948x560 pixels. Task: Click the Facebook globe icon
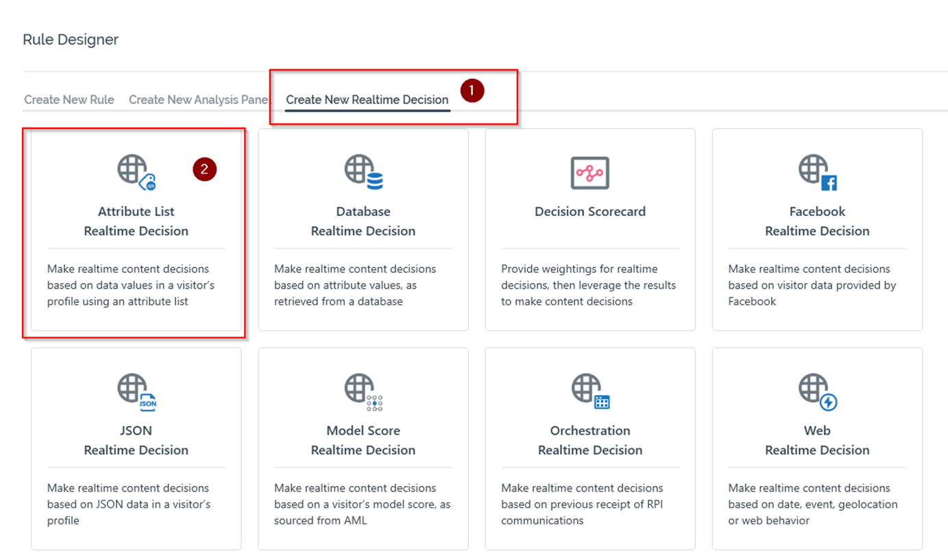pos(816,172)
